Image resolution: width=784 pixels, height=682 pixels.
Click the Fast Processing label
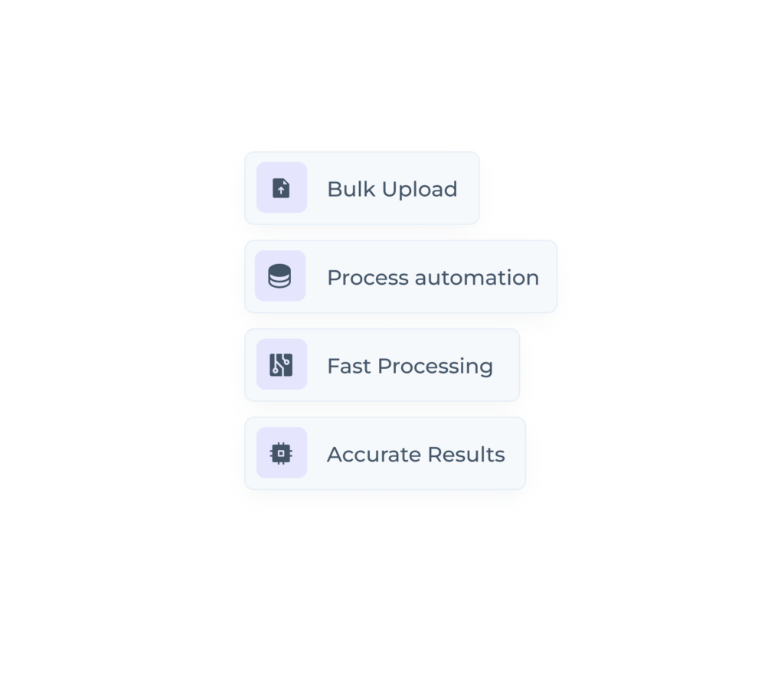pos(410,365)
